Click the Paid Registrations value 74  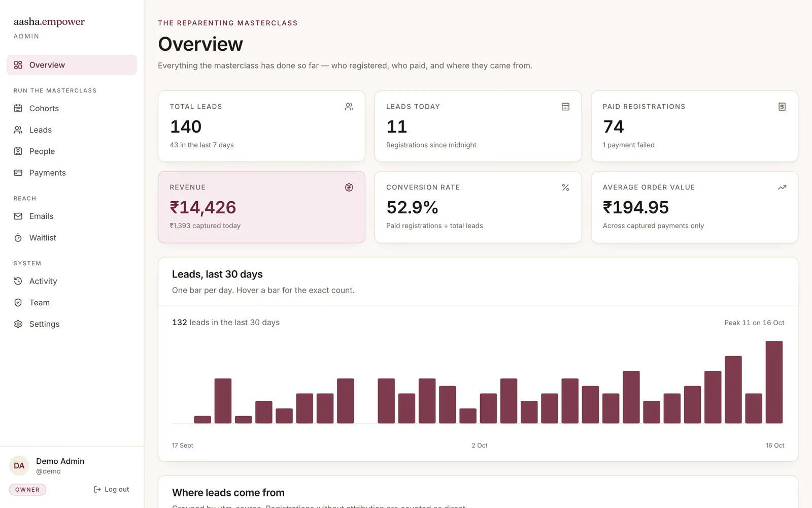pos(614,126)
